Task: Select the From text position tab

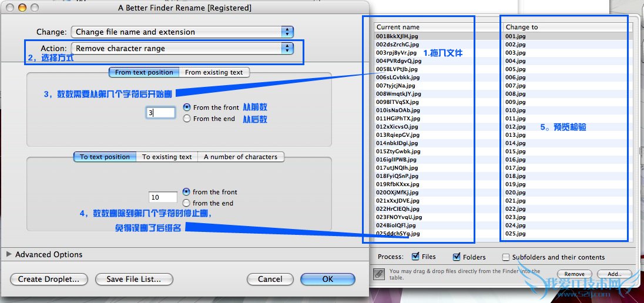Action: 144,72
